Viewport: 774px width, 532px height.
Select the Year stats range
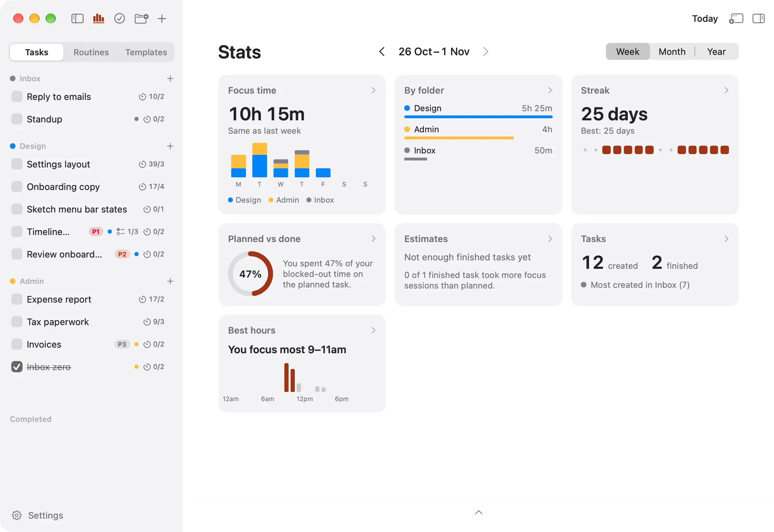click(716, 52)
